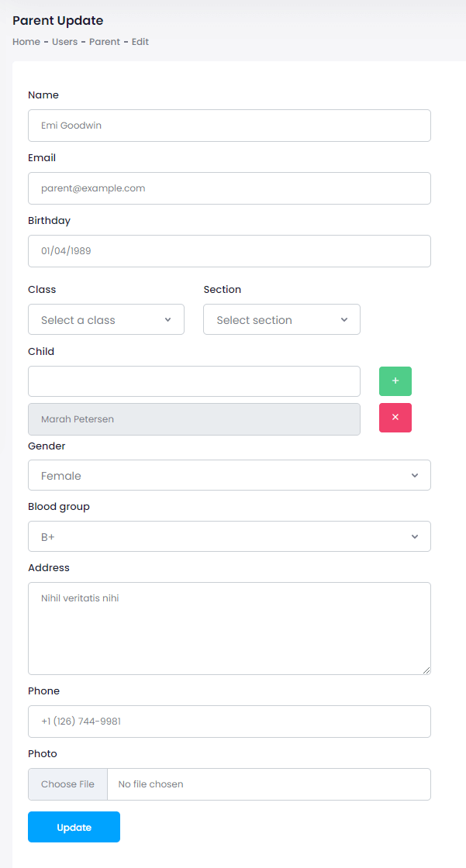The height and width of the screenshot is (868, 466).
Task: Click the green plus add child button
Action: pyautogui.click(x=395, y=381)
